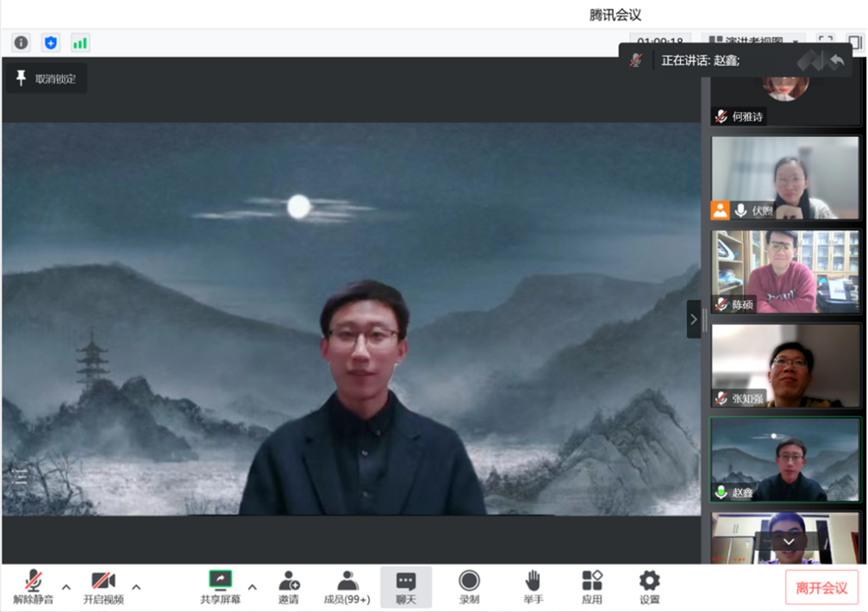868x612 pixels.
Task: Expand video options arrow beside 开启视频
Action: pyautogui.click(x=136, y=587)
